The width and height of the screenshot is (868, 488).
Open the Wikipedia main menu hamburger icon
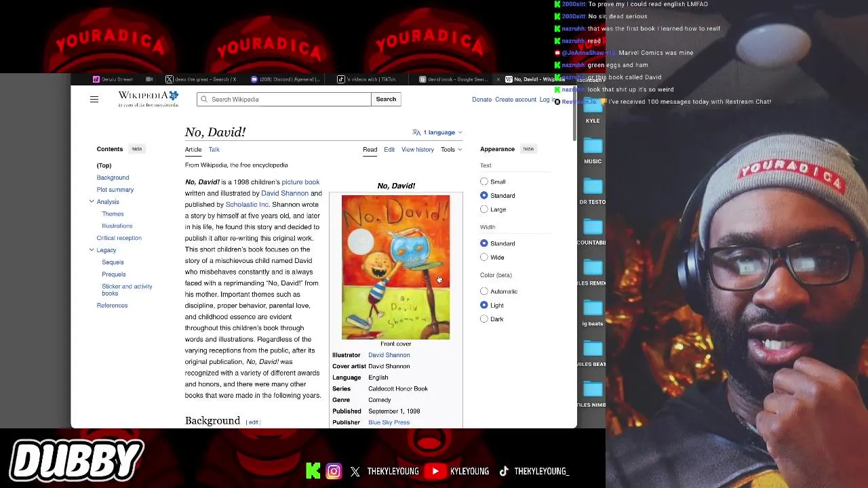click(x=94, y=100)
